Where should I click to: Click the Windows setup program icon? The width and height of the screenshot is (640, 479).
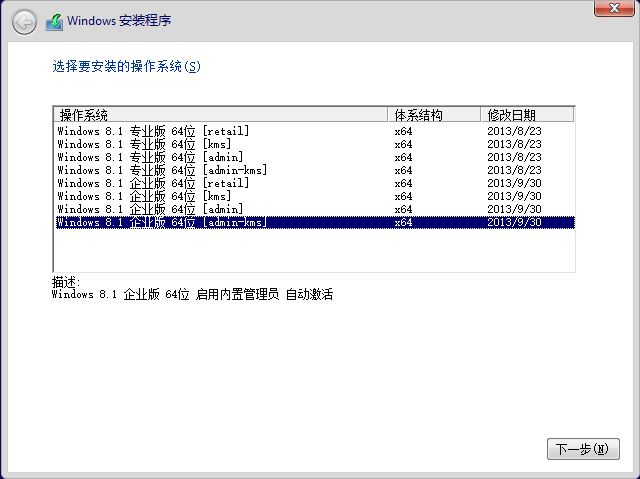[54, 22]
